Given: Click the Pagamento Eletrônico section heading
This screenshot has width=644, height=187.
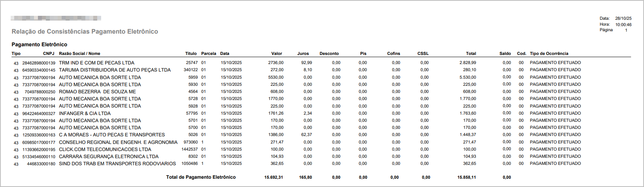Looking at the screenshot, I should [39, 45].
